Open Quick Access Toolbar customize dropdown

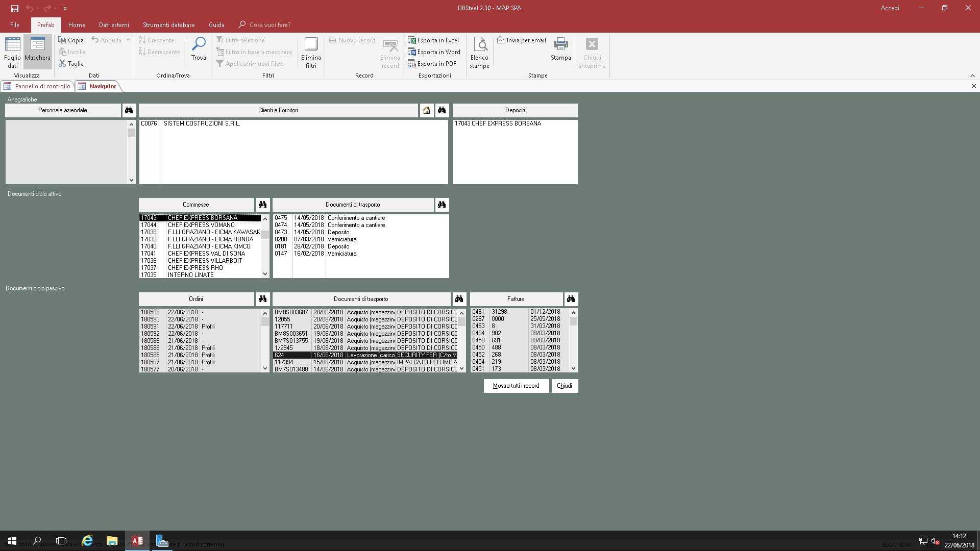(x=65, y=9)
